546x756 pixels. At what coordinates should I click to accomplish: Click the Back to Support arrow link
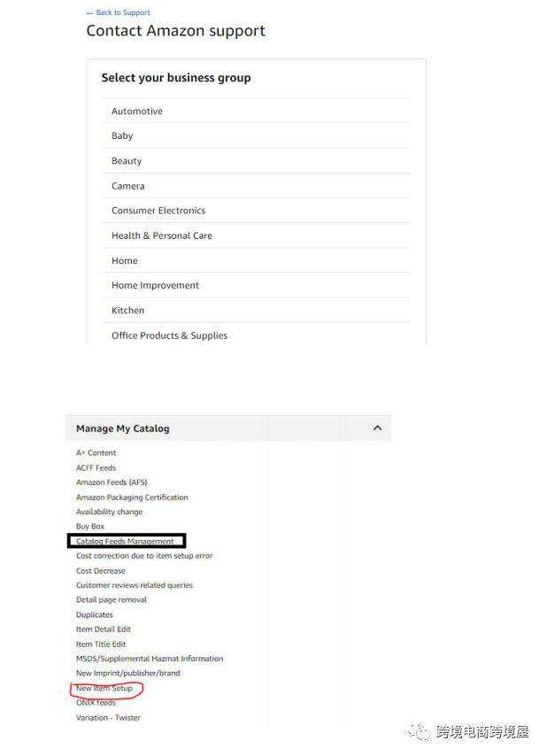[x=119, y=12]
